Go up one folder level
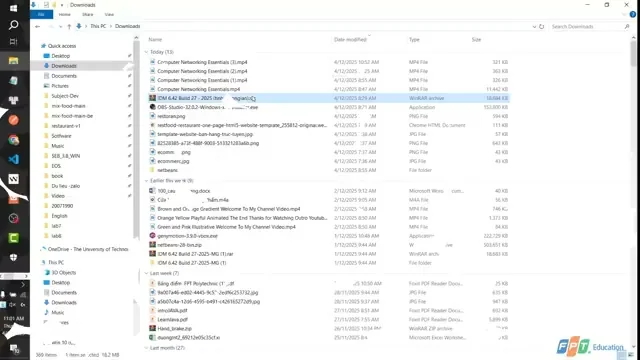 69,26
